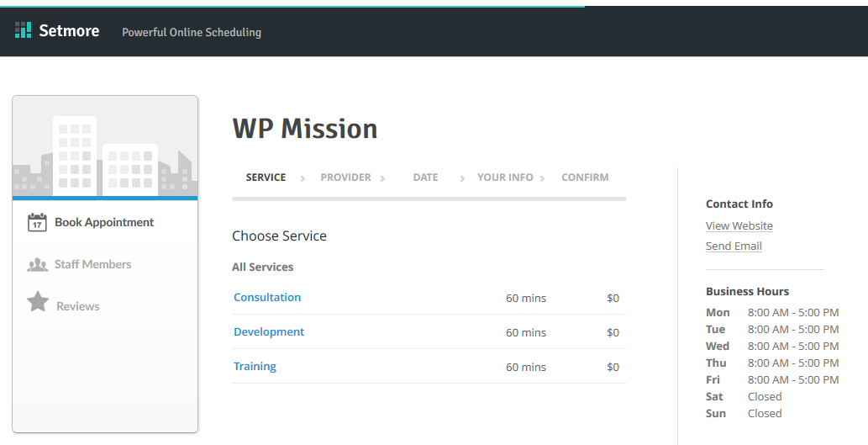Viewport: 868px width, 445px height.
Task: Click the Setmore bar-chart logo icon
Action: pos(23,30)
